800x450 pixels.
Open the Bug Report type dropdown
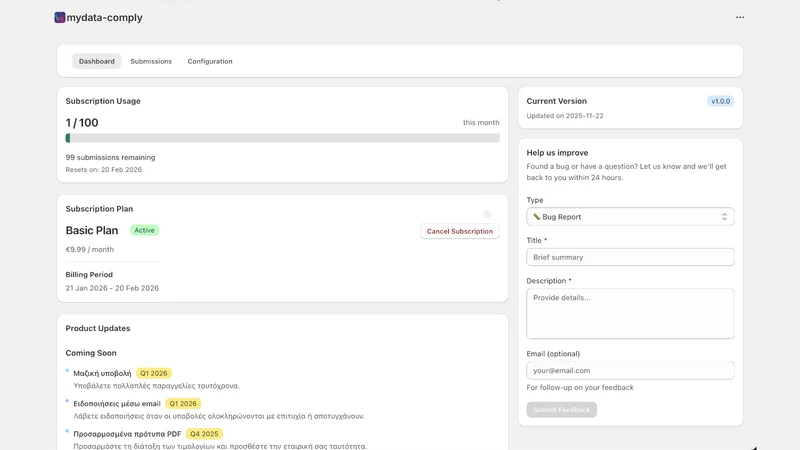[630, 217]
